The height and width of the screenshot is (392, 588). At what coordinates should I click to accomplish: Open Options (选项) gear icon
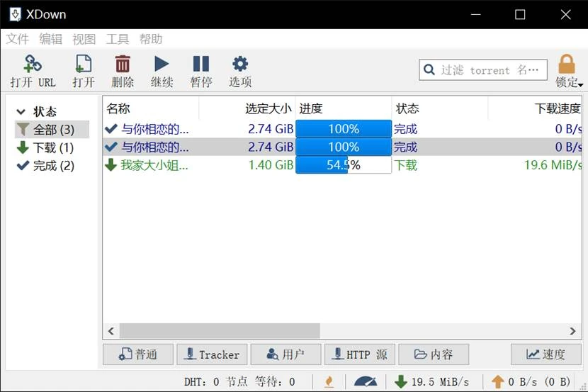(240, 64)
